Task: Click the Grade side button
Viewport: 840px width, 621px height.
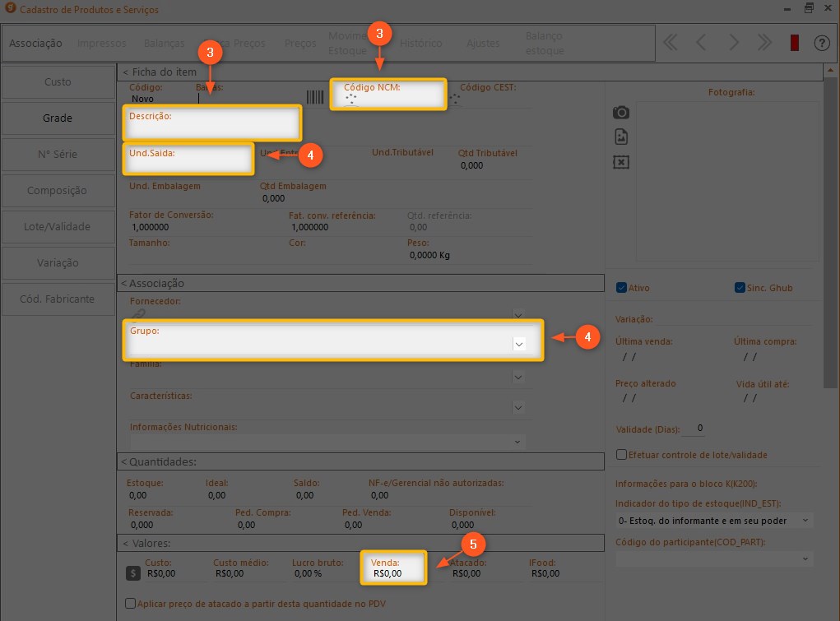Action: pyautogui.click(x=58, y=118)
